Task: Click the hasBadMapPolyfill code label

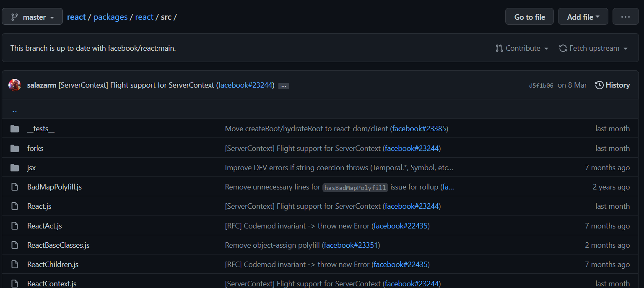Action: coord(356,187)
